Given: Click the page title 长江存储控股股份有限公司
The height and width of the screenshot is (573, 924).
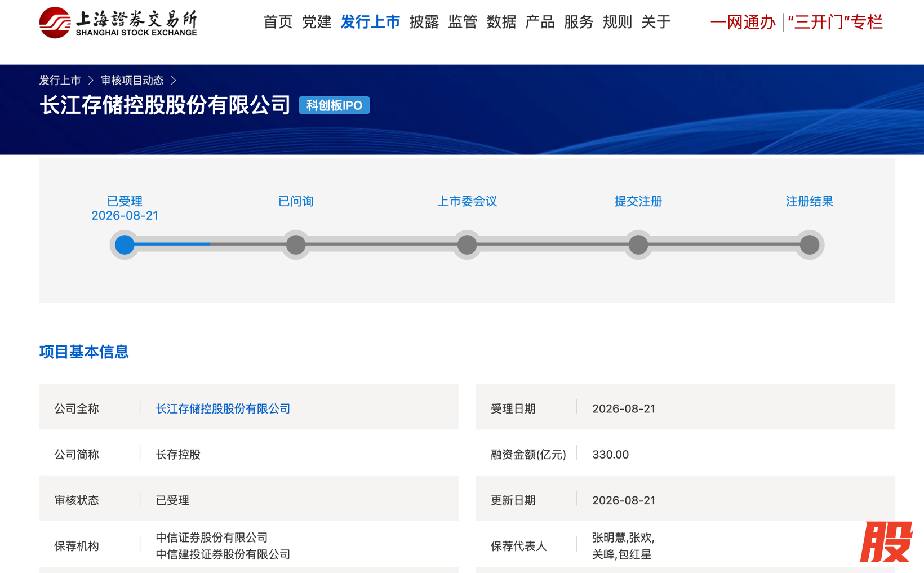Looking at the screenshot, I should pos(165,105).
